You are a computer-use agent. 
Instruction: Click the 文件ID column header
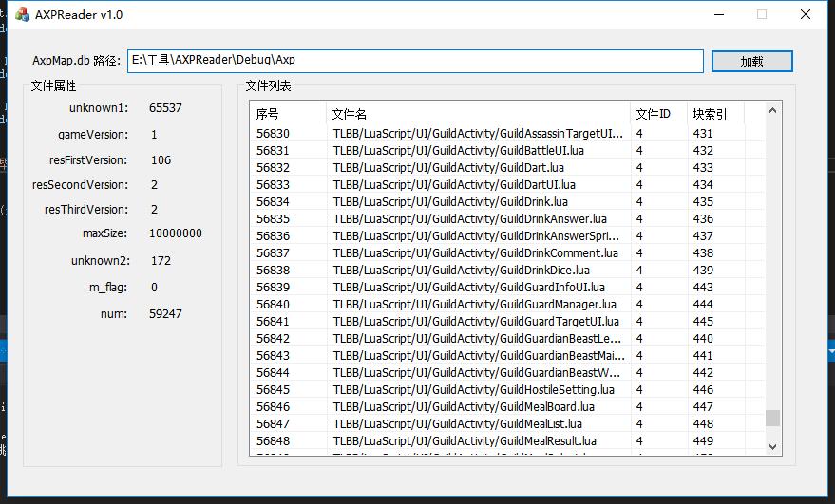click(657, 114)
